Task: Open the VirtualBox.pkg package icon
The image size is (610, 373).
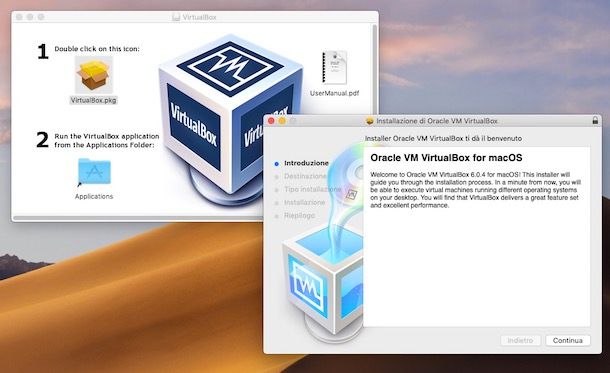Action: point(93,75)
